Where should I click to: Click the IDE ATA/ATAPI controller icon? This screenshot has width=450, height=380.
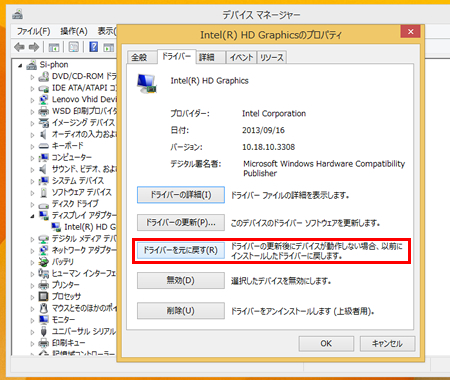coord(44,89)
